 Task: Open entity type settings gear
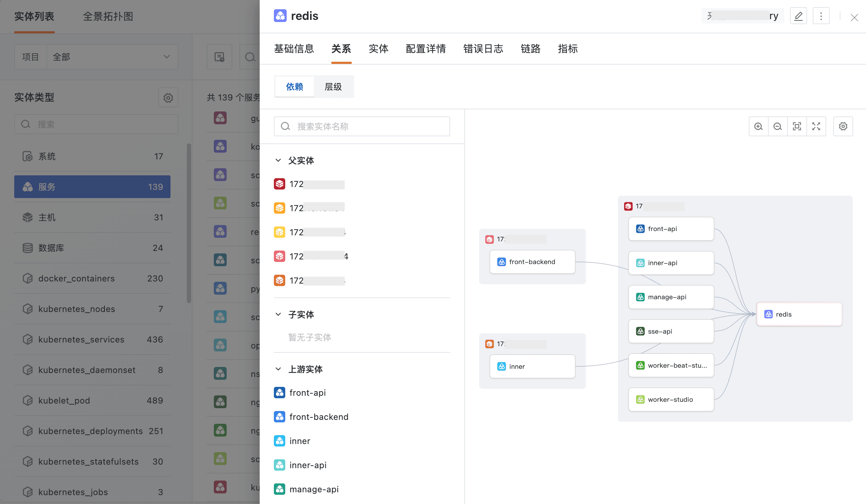(168, 98)
